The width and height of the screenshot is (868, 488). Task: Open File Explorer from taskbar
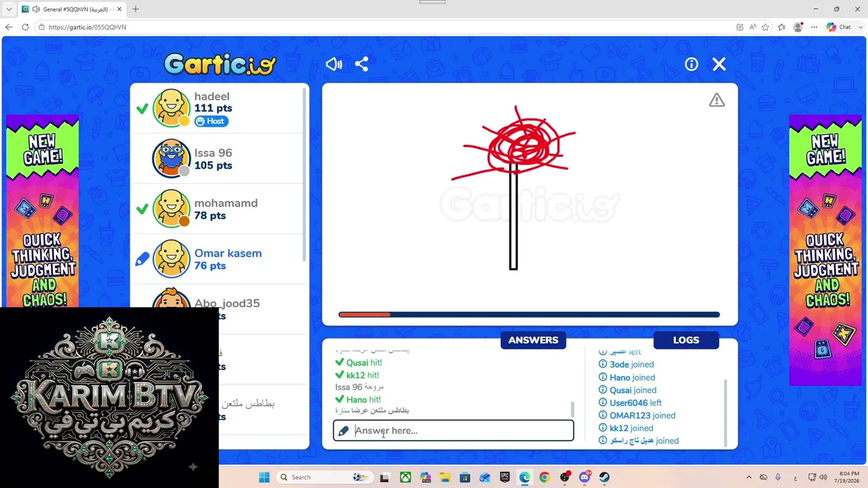click(x=445, y=477)
